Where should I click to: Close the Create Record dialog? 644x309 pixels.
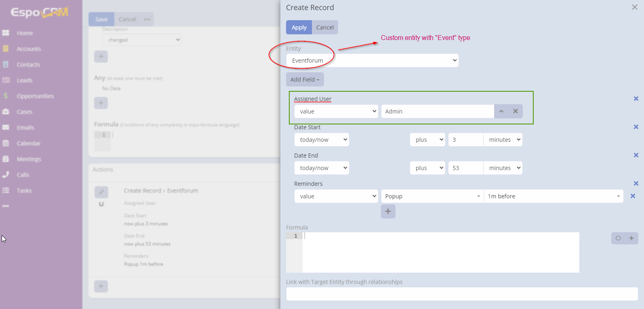click(635, 7)
